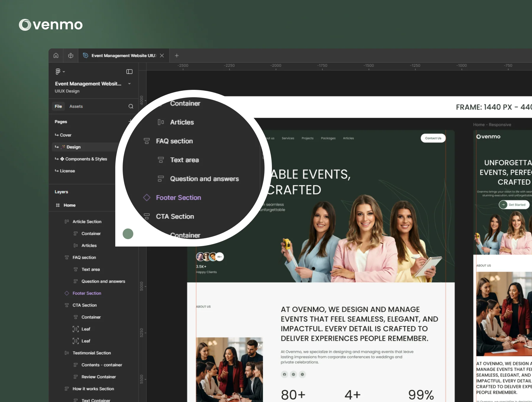Click the Articles nav link on canvas

(x=348, y=138)
